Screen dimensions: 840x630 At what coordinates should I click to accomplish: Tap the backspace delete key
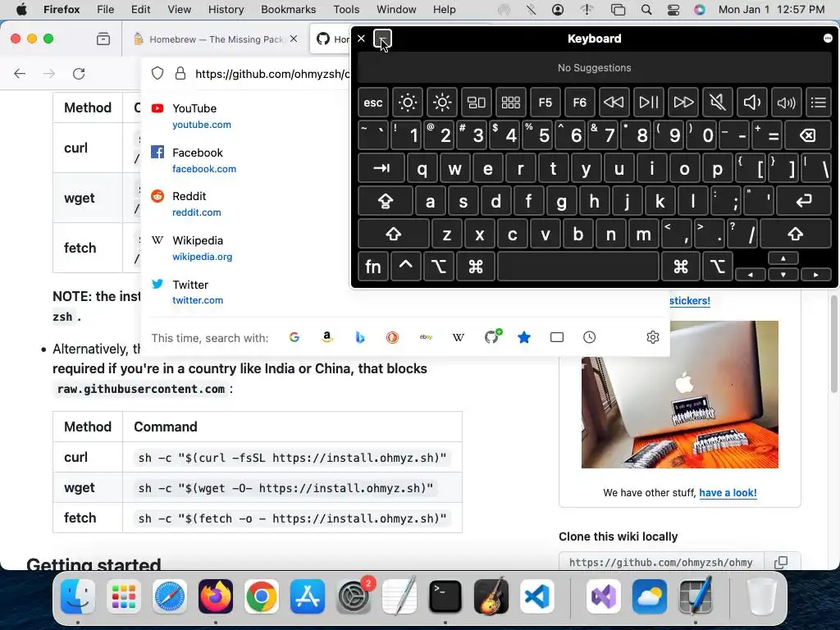click(808, 135)
